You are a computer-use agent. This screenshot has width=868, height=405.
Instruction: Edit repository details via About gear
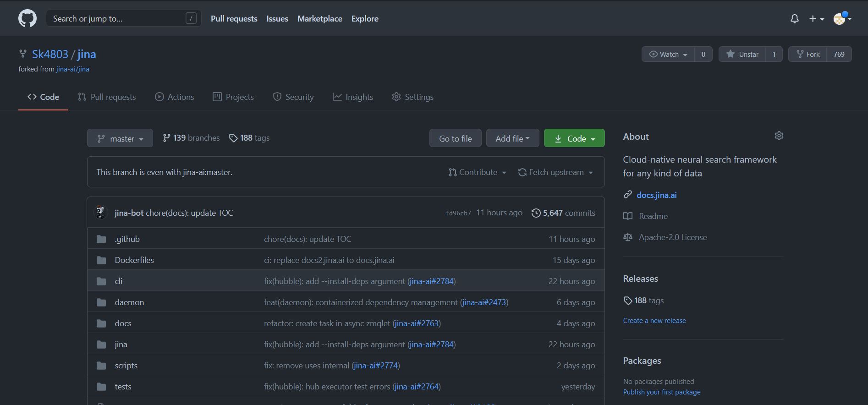[779, 136]
